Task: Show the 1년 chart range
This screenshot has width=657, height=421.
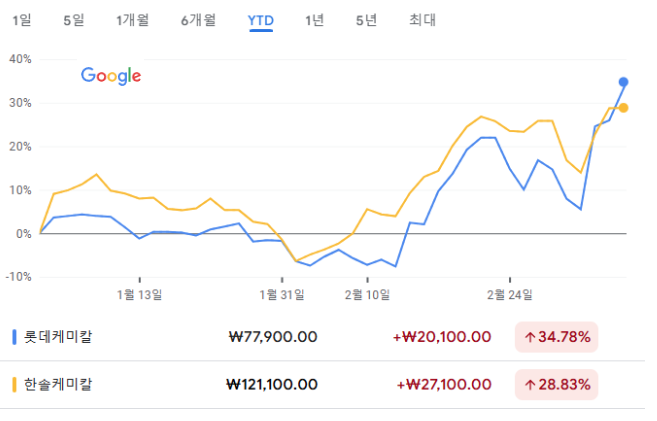Action: click(x=314, y=20)
